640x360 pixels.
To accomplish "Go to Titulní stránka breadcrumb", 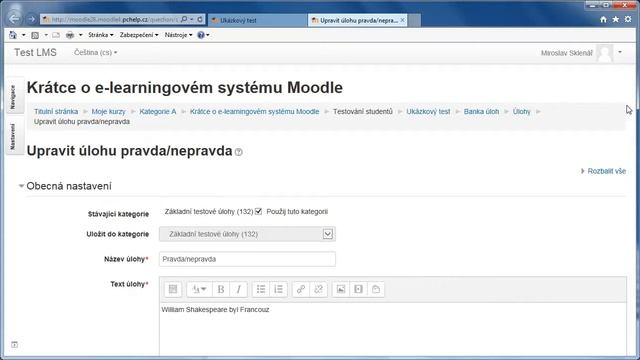I will (x=56, y=111).
